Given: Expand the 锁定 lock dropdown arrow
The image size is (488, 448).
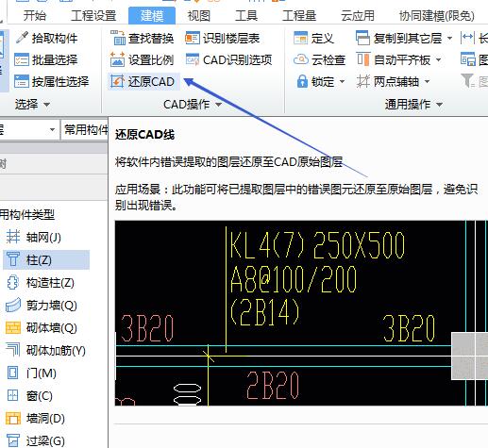Looking at the screenshot, I should [x=343, y=82].
